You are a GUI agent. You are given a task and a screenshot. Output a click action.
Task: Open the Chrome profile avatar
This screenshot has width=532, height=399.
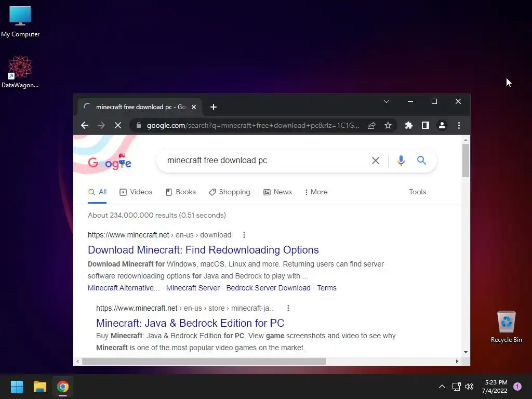coord(442,125)
